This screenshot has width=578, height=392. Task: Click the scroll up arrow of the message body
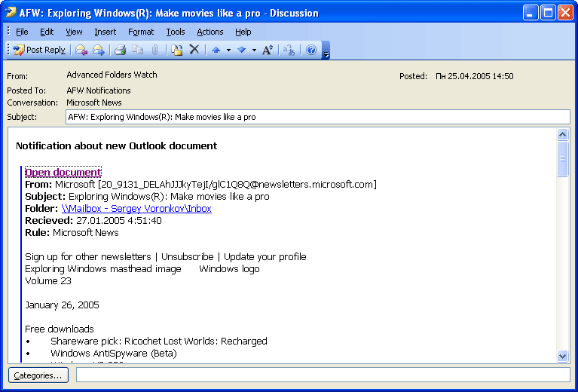pyautogui.click(x=562, y=135)
